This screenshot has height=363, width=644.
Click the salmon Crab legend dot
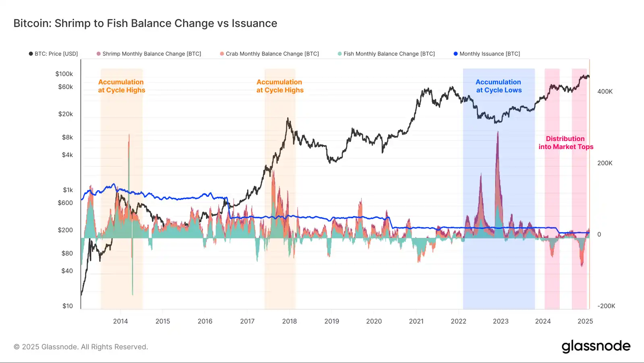pos(222,54)
